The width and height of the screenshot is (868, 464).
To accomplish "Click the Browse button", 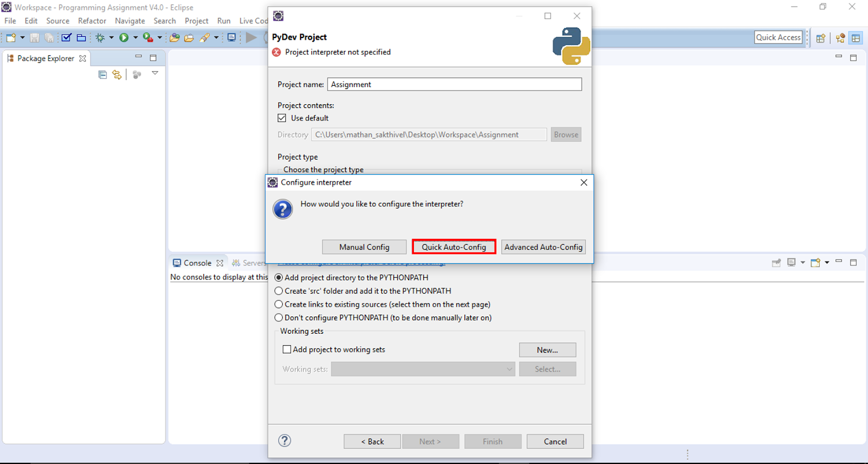I will [x=566, y=135].
